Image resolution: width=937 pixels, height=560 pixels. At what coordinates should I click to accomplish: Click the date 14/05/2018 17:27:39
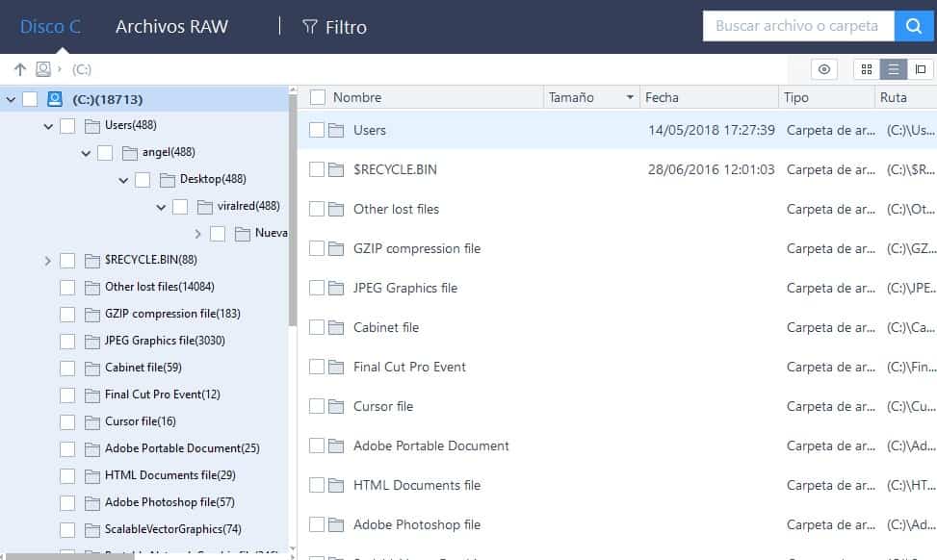click(711, 130)
